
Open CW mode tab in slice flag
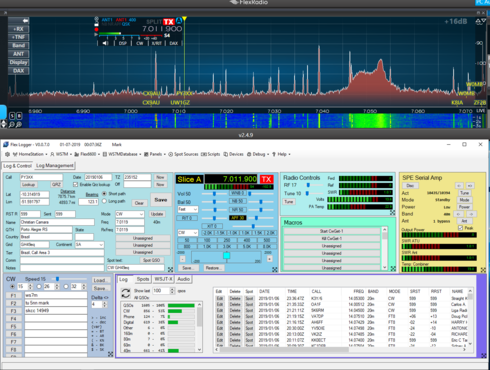140,43
